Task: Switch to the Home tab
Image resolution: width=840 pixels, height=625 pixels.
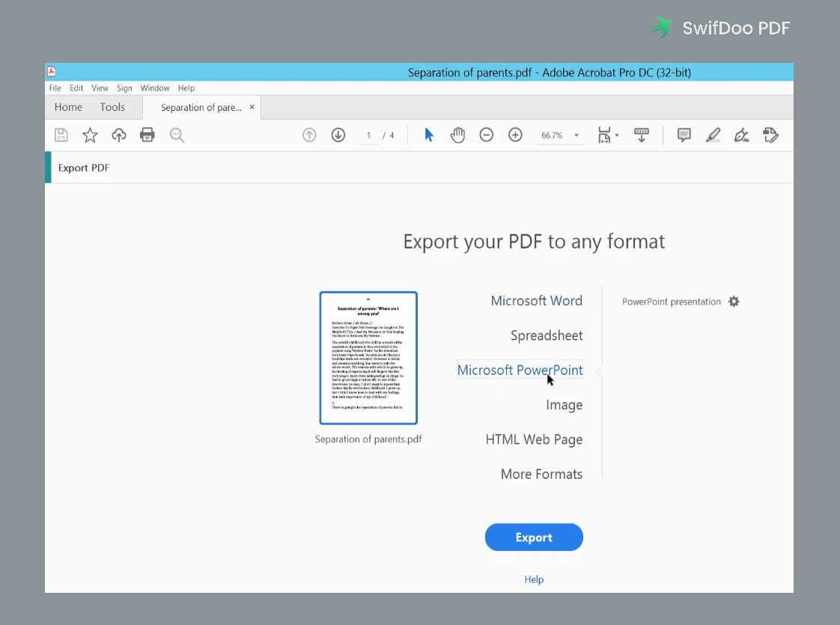Action: (x=68, y=107)
